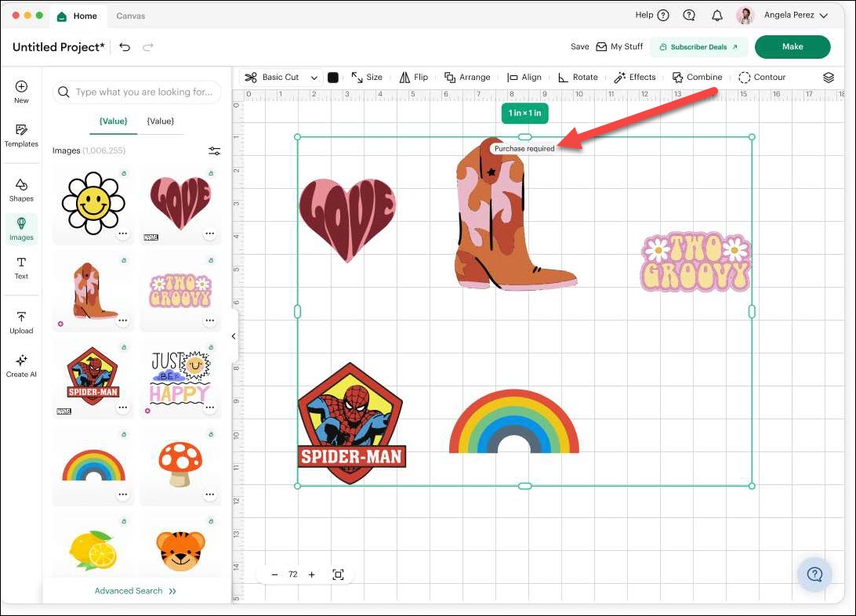Zoom out with the minus button

274,574
